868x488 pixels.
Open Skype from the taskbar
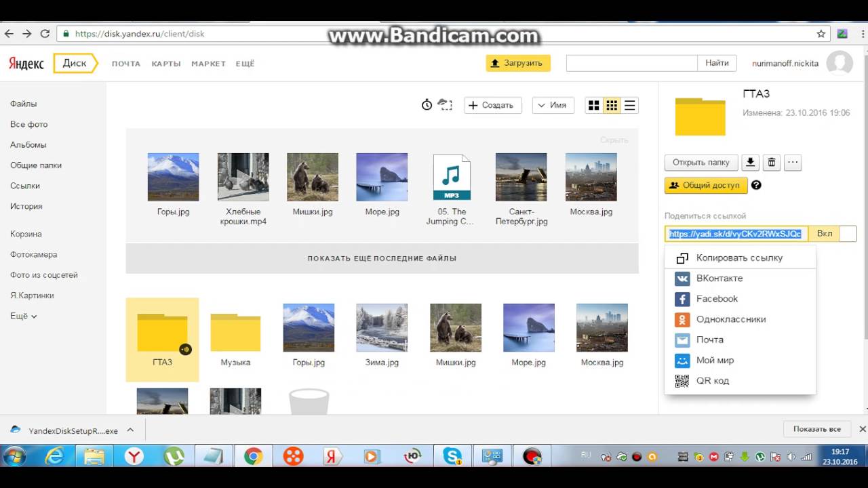453,456
